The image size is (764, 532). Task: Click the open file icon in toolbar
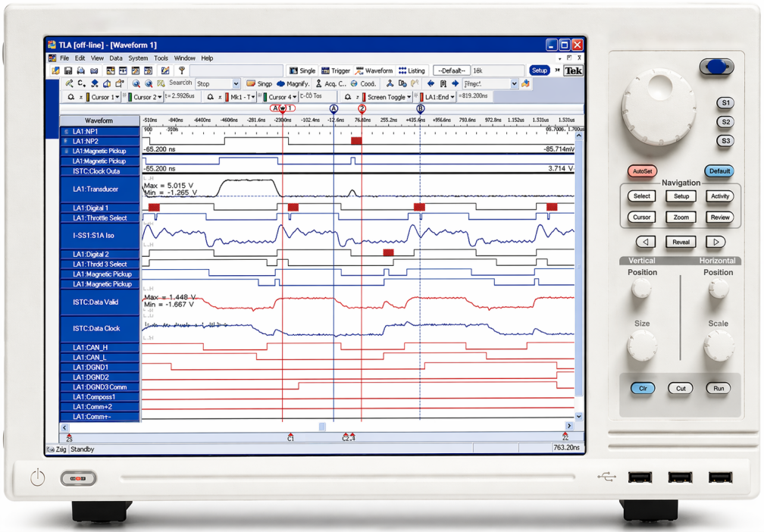[55, 70]
